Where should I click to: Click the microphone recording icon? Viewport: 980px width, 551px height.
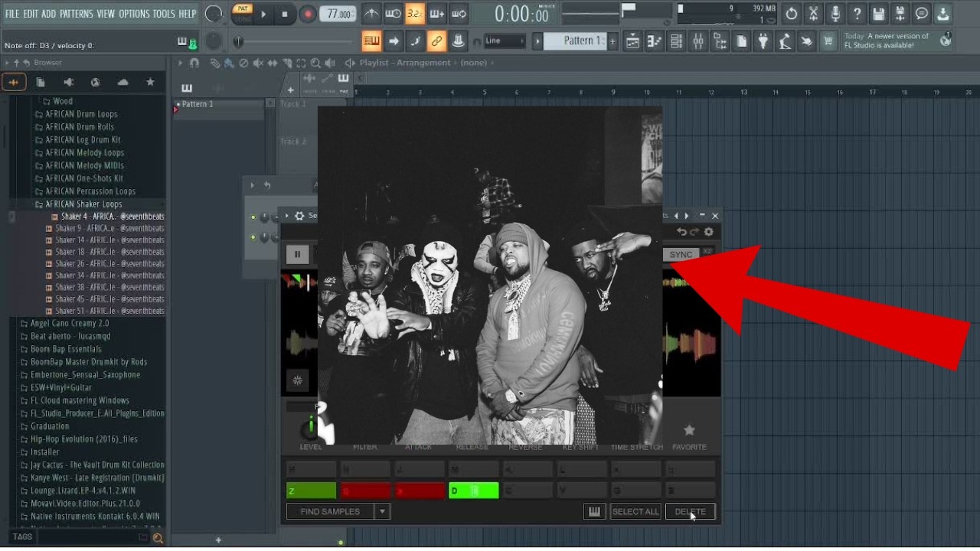point(835,14)
